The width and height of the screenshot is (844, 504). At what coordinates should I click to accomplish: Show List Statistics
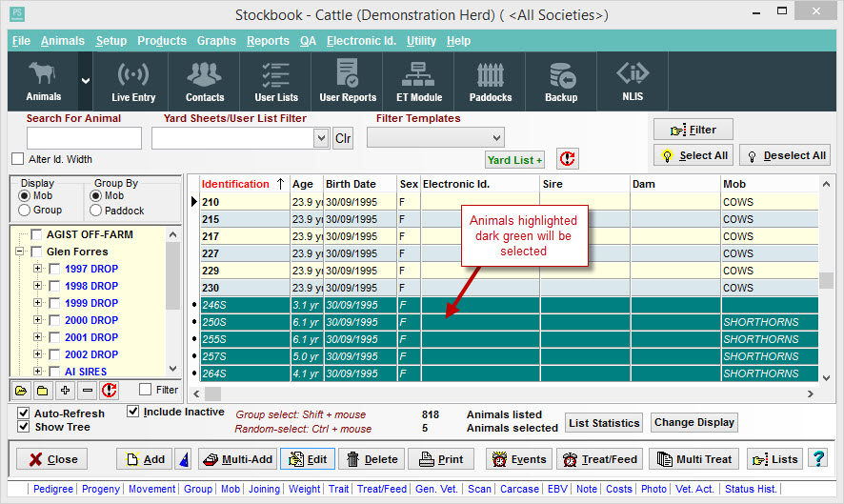point(604,423)
